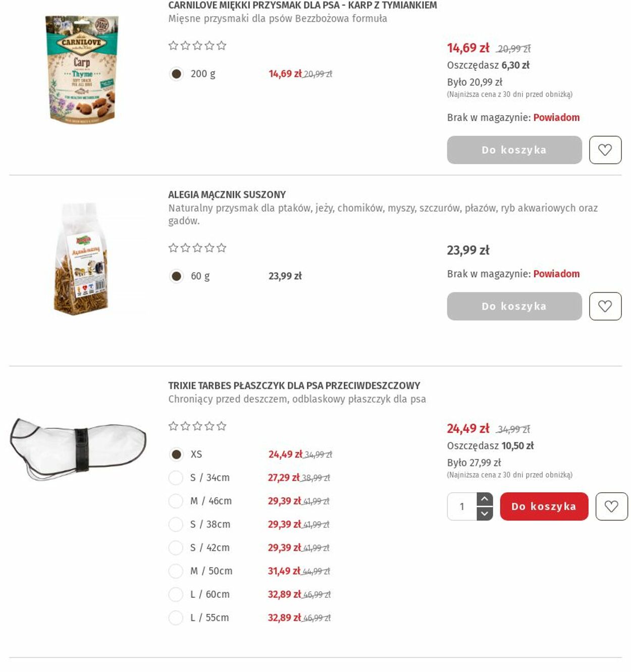Open Alegia Mącznik Suszony product title
The width and height of the screenshot is (631, 672).
coord(227,194)
